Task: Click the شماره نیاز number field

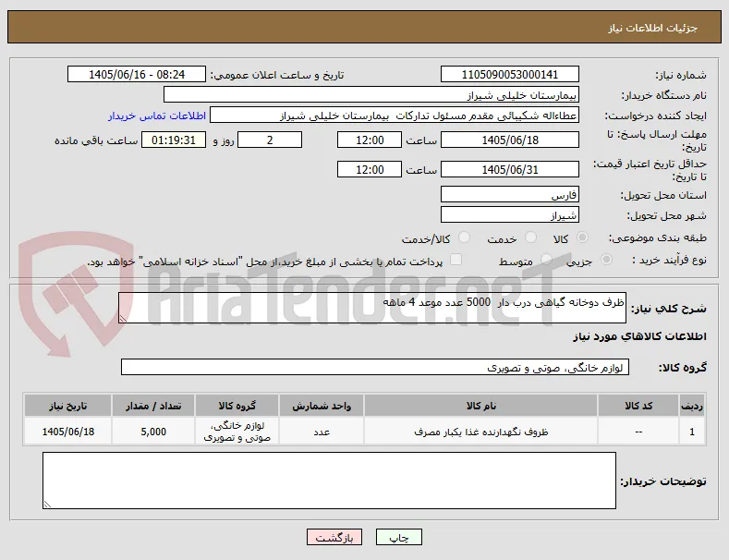Action: (509, 75)
